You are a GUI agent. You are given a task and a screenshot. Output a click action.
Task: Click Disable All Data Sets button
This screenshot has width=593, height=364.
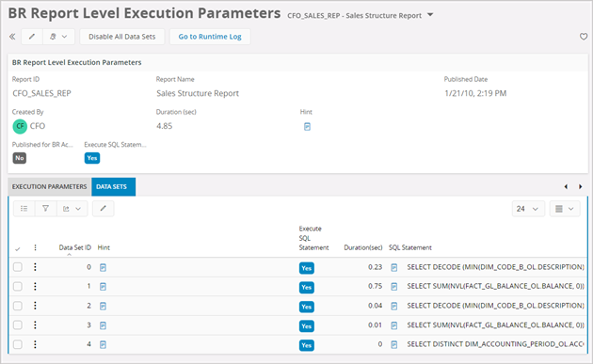[x=121, y=37]
